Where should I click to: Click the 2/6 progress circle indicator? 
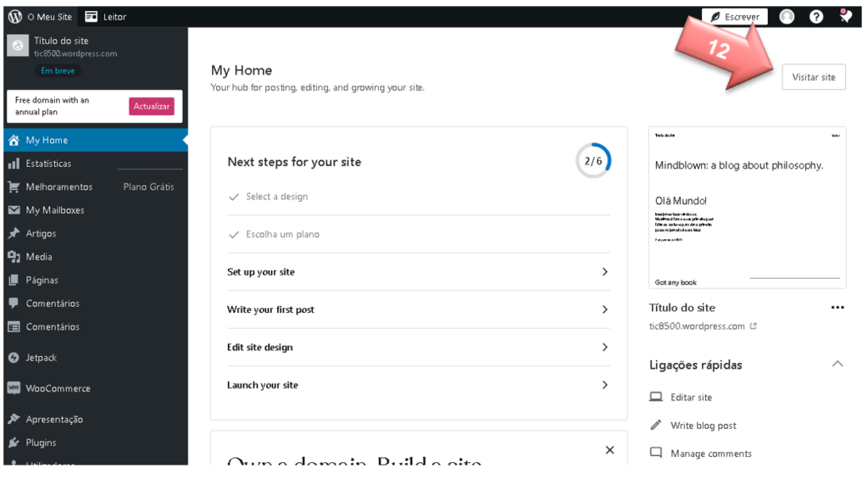click(x=593, y=161)
